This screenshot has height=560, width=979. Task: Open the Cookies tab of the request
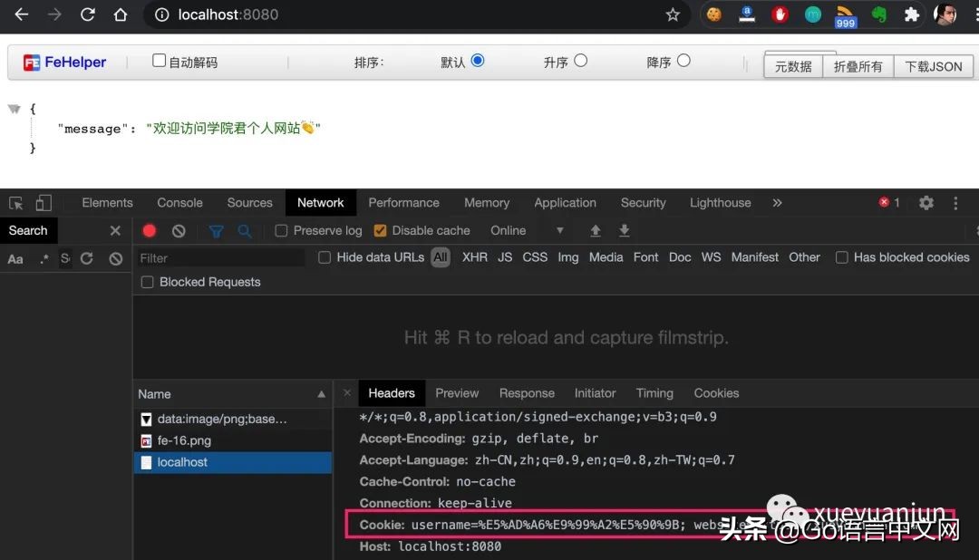716,393
